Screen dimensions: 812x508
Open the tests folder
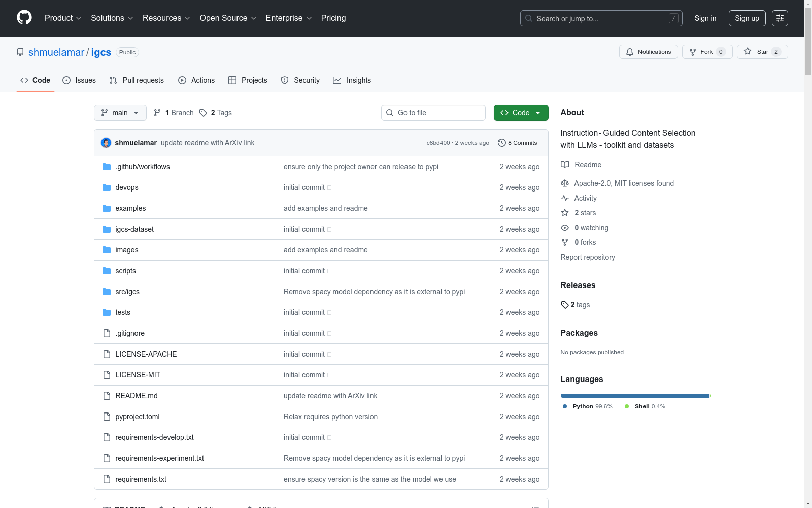click(123, 312)
